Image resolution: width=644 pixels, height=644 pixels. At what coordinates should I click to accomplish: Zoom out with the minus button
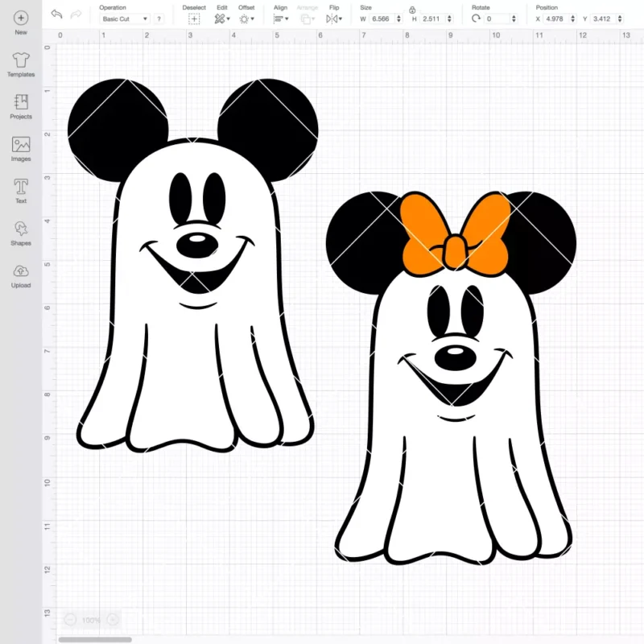click(x=70, y=620)
